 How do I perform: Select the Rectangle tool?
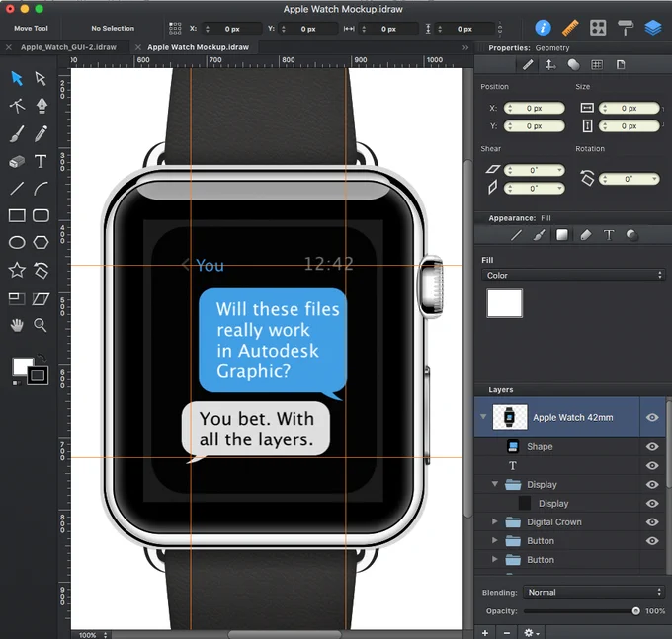click(x=17, y=215)
